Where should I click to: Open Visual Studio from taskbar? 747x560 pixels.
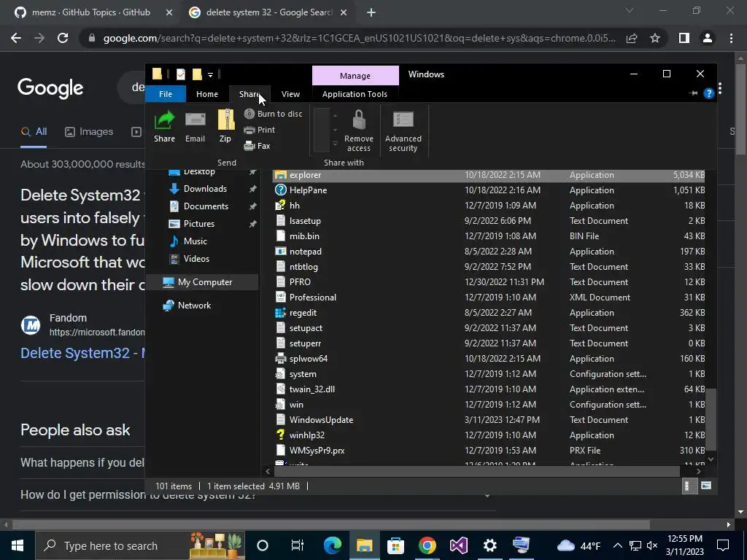459,545
